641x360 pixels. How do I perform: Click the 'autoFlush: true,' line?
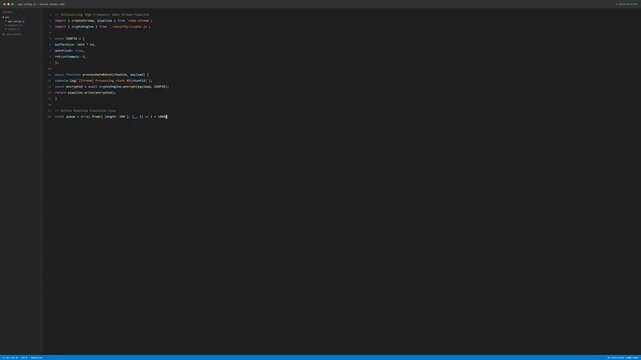(x=69, y=51)
